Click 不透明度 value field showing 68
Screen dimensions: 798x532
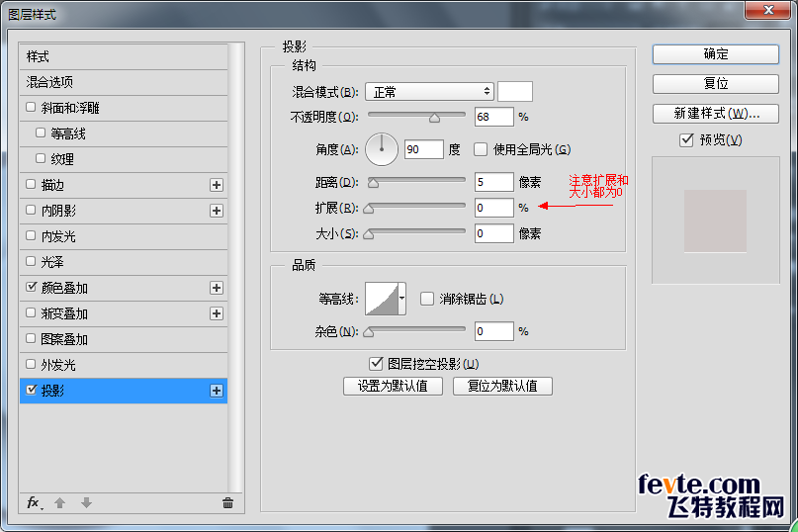click(x=494, y=117)
